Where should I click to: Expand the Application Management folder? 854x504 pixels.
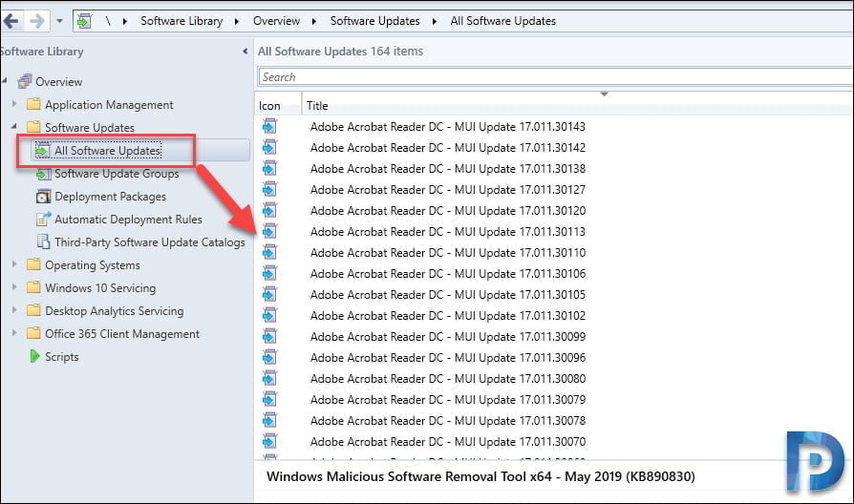[14, 103]
